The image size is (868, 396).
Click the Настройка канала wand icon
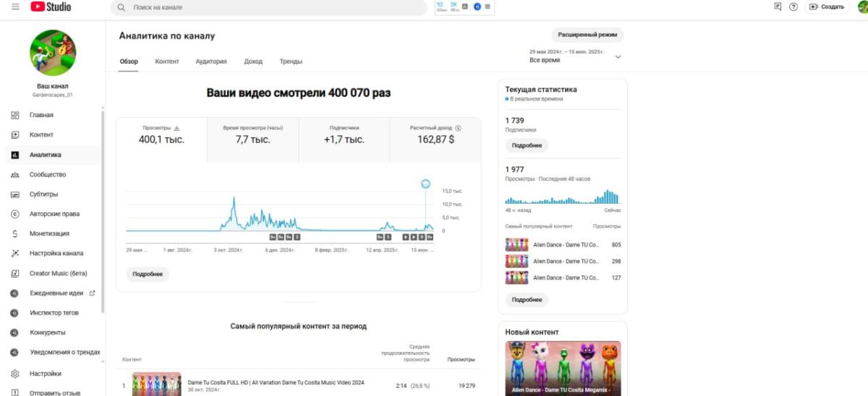(15, 254)
